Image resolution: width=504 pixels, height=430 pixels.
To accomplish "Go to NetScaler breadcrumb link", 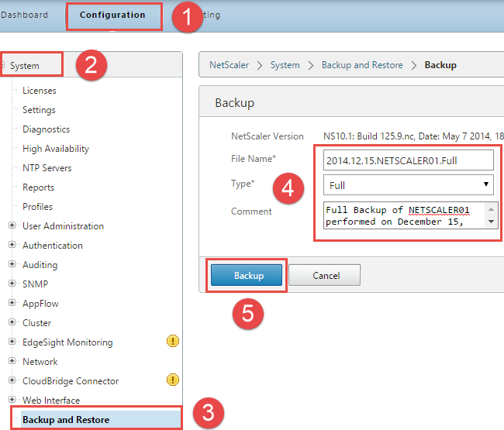I will click(230, 65).
